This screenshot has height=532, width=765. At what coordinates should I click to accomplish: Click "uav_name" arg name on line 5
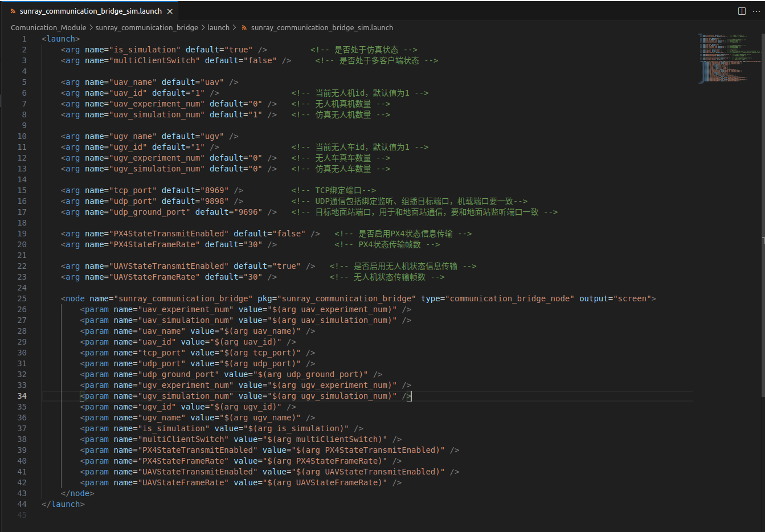pos(133,82)
